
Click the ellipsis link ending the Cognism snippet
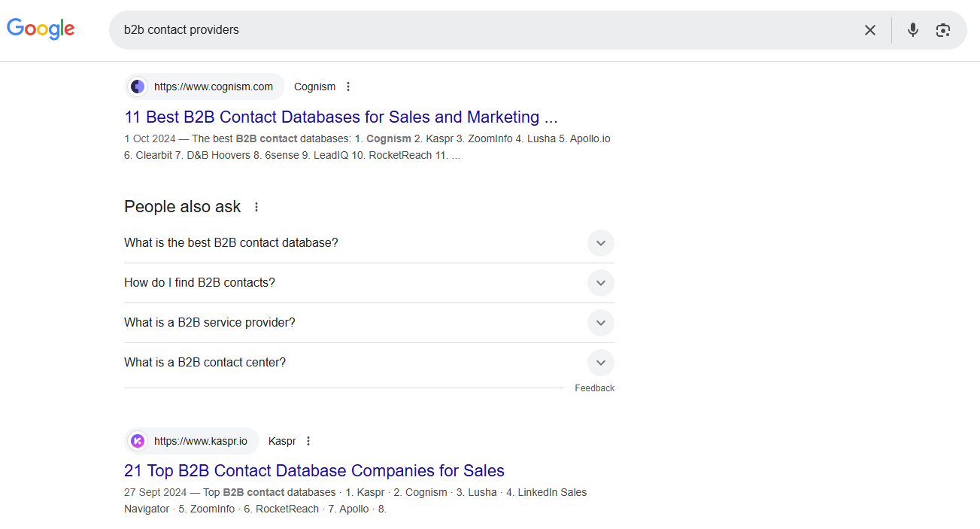tap(456, 156)
